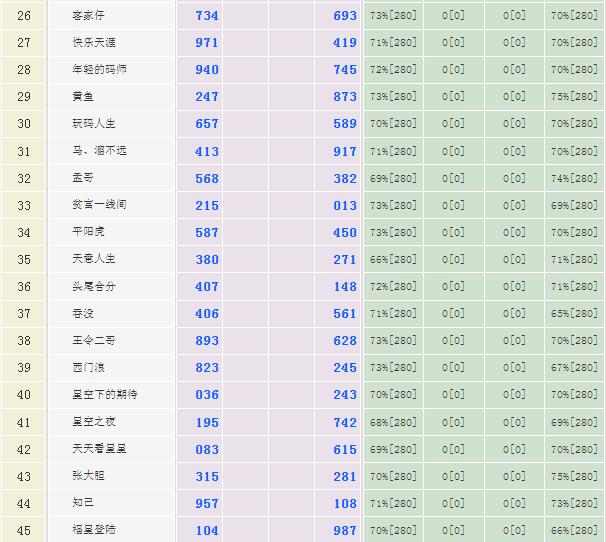Click the 66%[280] cell in row 35

(393, 259)
